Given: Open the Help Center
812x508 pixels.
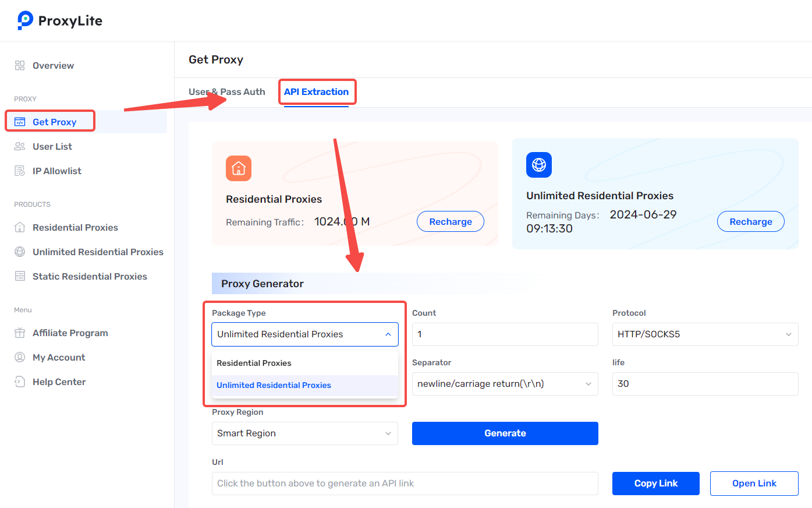Looking at the screenshot, I should point(59,382).
